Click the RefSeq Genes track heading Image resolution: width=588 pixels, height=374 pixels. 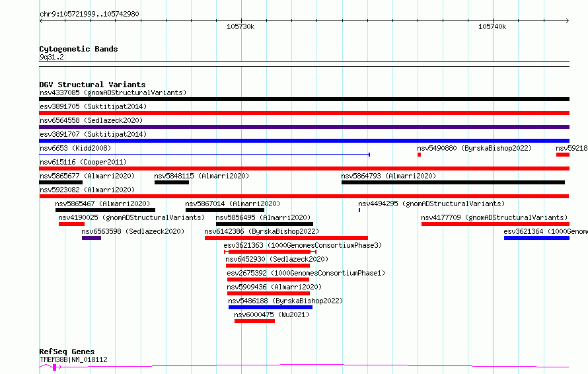[x=67, y=352]
